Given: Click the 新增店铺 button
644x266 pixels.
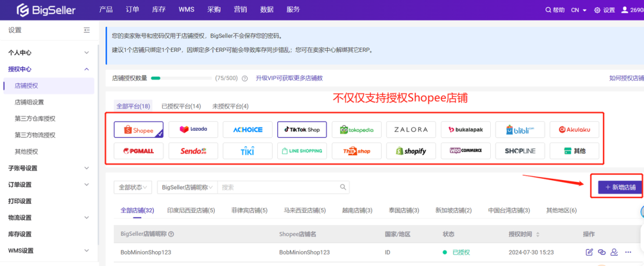Looking at the screenshot, I should pyautogui.click(x=620, y=187).
